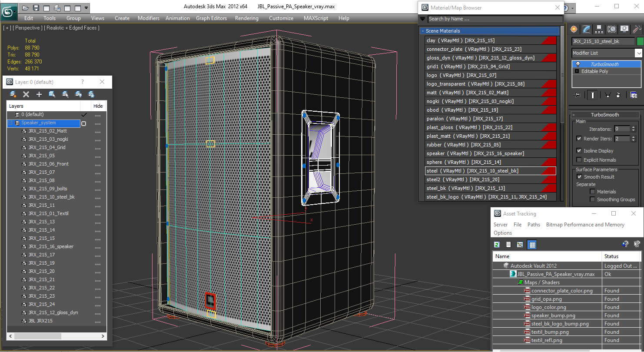The width and height of the screenshot is (644, 352).
Task: Open the 3ds Max application button menu
Action: (x=9, y=11)
